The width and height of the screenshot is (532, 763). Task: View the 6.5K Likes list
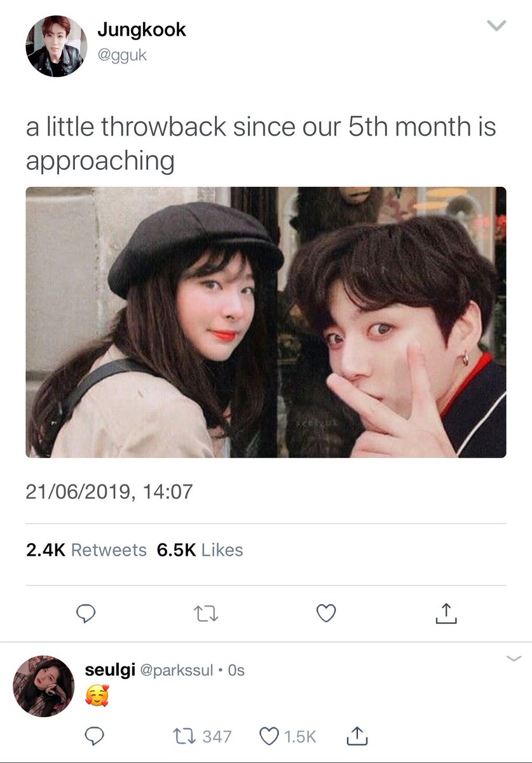200,550
